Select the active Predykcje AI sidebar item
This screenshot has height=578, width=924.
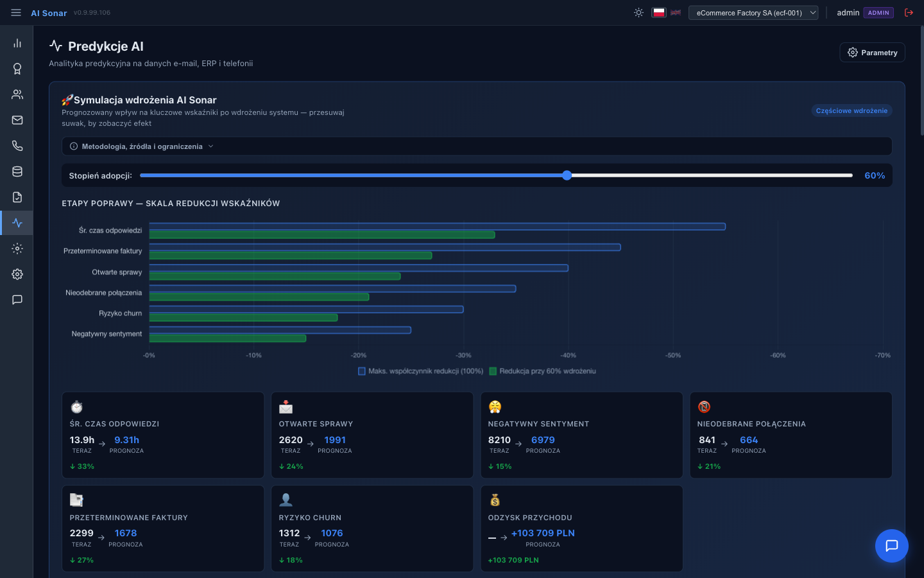click(x=17, y=223)
